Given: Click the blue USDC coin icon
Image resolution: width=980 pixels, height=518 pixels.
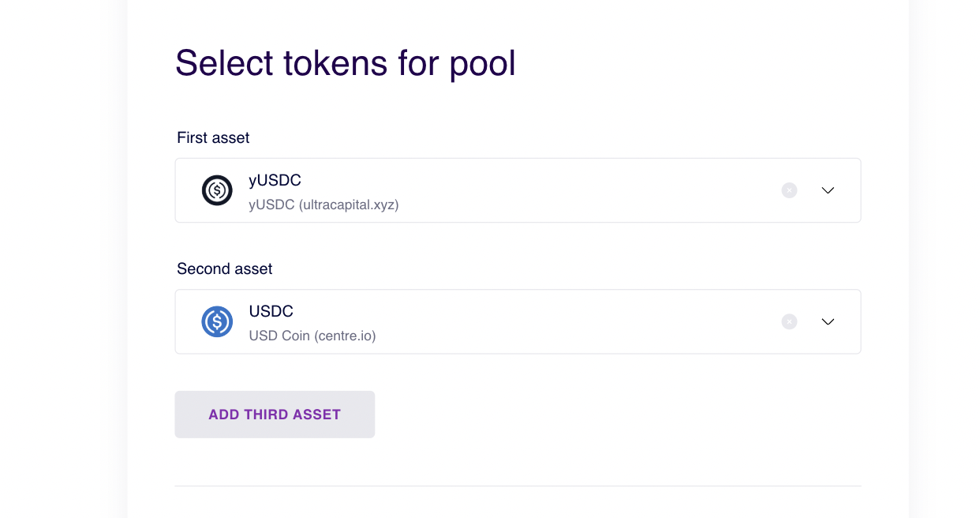Looking at the screenshot, I should tap(217, 321).
